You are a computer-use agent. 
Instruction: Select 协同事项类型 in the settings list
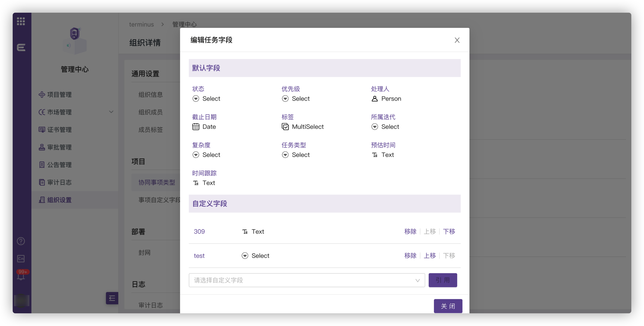[157, 182]
